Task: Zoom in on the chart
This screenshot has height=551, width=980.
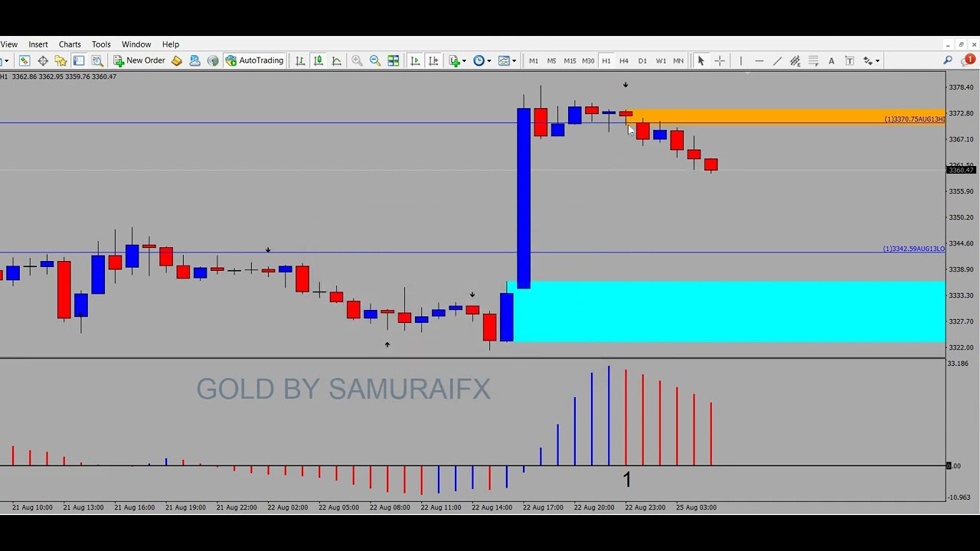Action: (357, 60)
